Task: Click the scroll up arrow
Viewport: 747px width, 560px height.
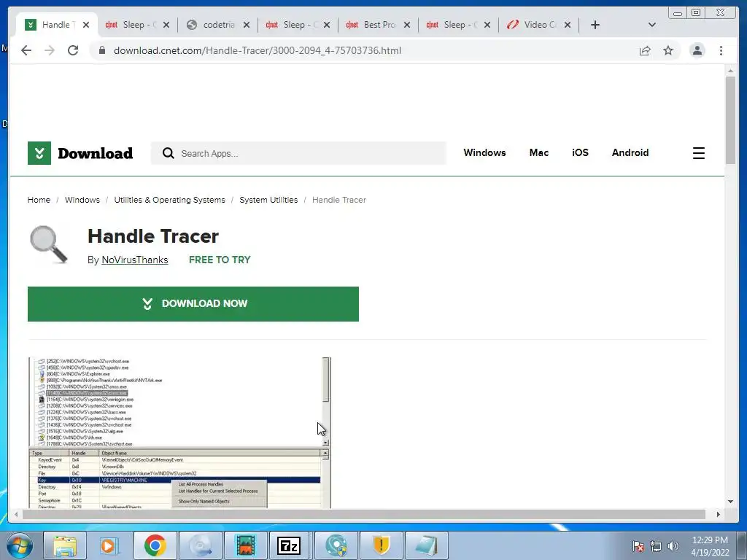Action: tap(730, 71)
